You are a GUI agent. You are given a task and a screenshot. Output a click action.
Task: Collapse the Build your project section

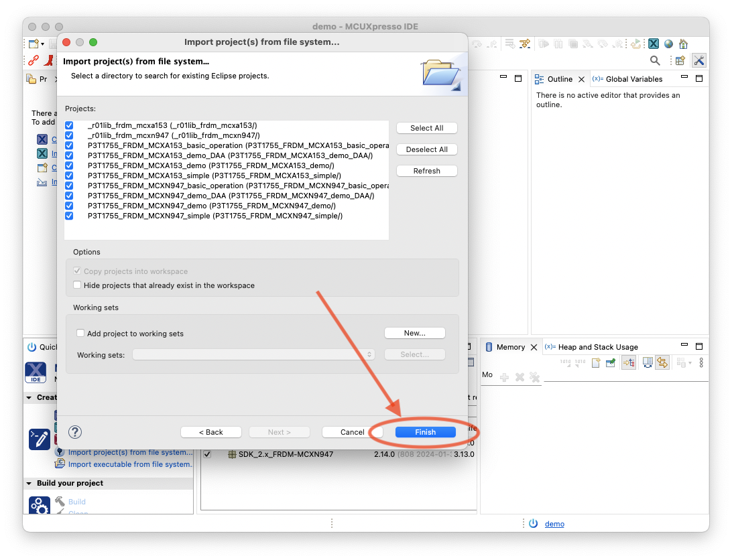pos(29,483)
